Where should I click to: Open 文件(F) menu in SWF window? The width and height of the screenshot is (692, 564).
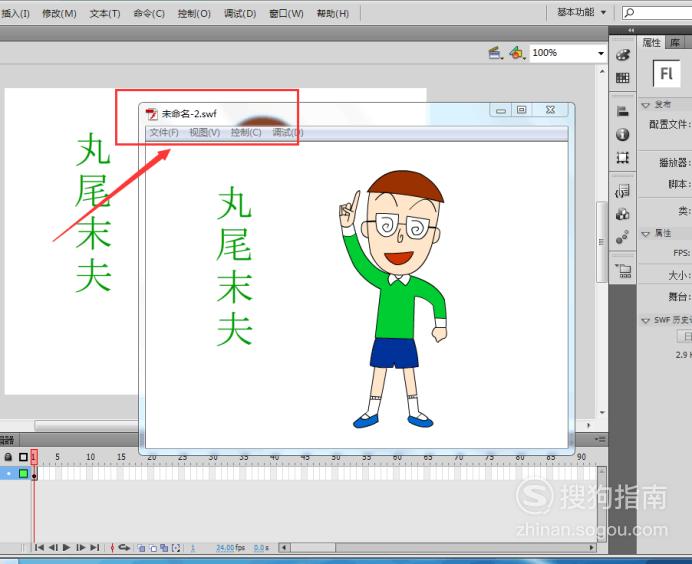click(164, 132)
